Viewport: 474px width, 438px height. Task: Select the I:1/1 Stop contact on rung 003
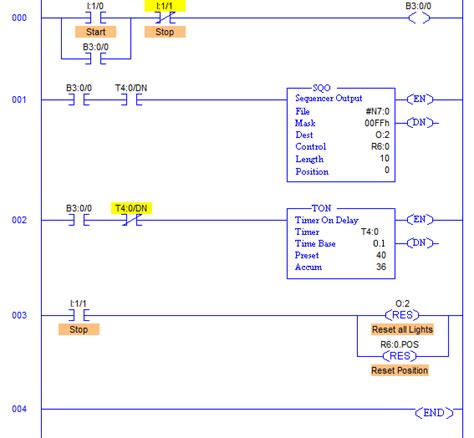click(79, 315)
